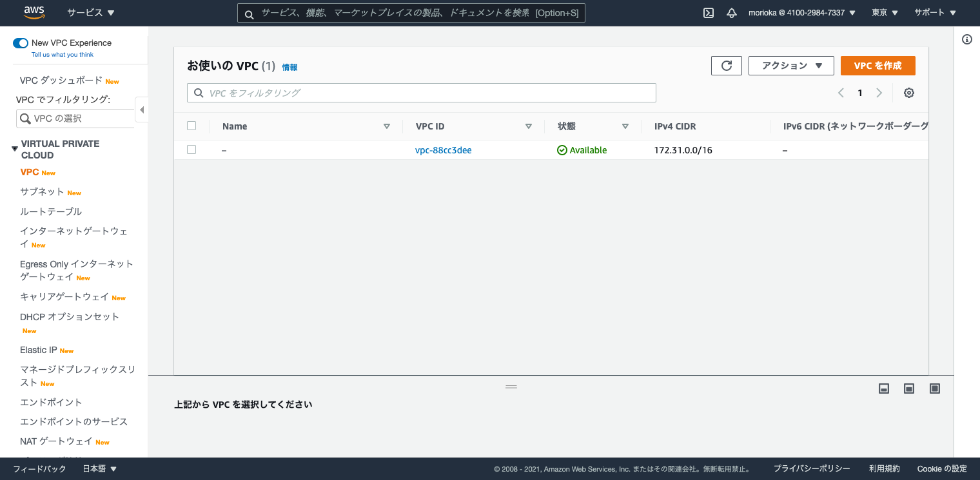Click the IPv4 CIDR column header
The width and height of the screenshot is (980, 480).
pyautogui.click(x=675, y=126)
